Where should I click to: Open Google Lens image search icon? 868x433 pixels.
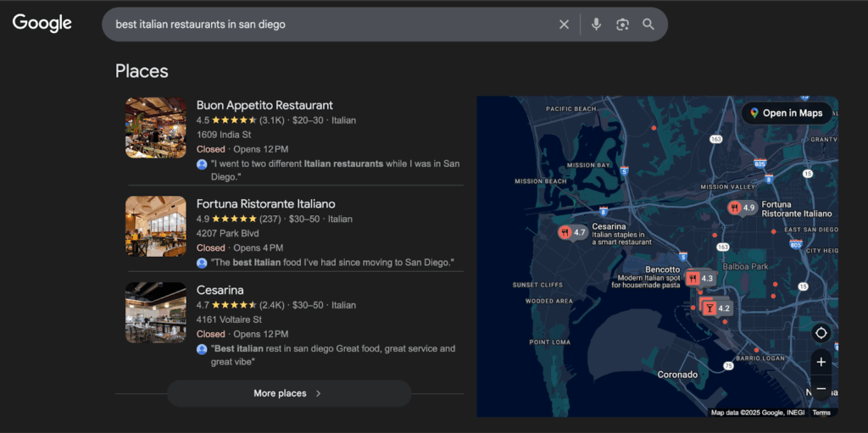[x=622, y=25]
